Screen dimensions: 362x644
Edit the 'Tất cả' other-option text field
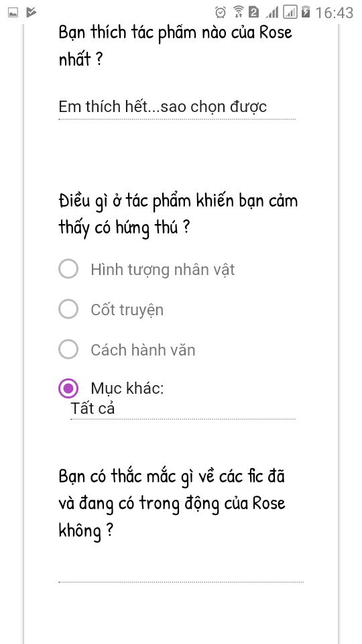coord(183,409)
